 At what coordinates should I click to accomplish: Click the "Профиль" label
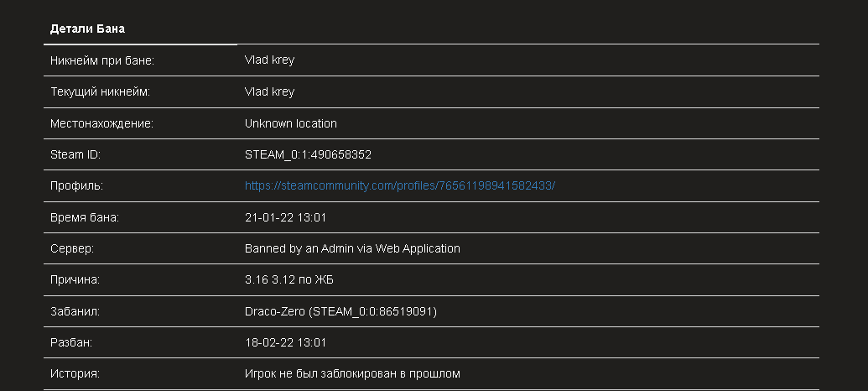coord(76,185)
